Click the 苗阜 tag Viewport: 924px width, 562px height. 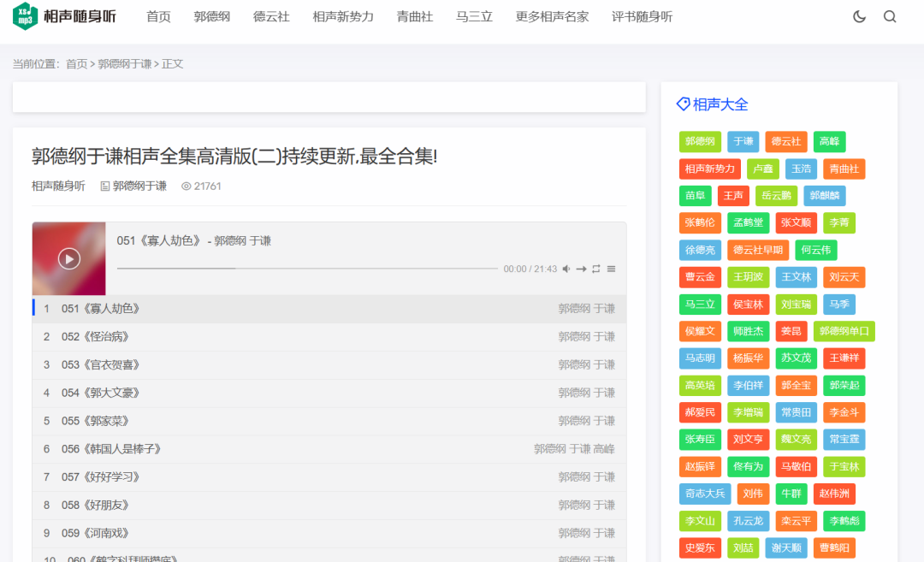(695, 196)
